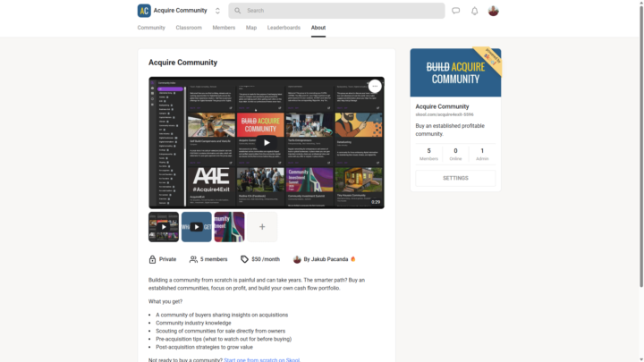Click the $50/month price tag icon

(244, 259)
